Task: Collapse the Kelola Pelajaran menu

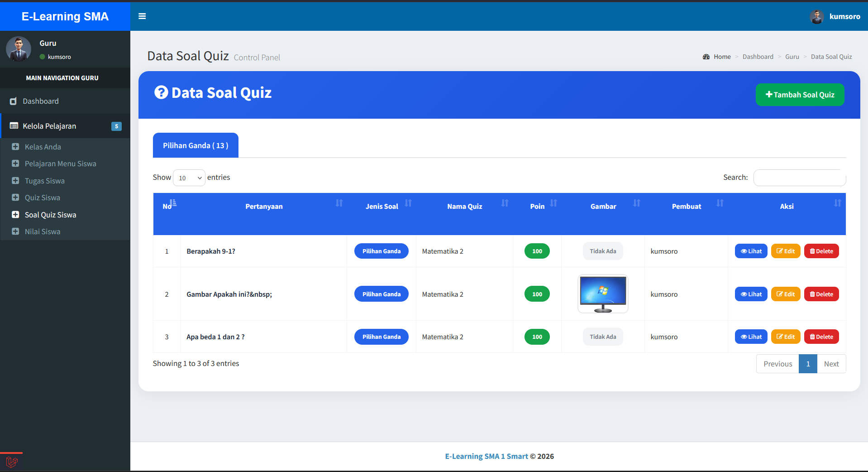Action: [65, 126]
